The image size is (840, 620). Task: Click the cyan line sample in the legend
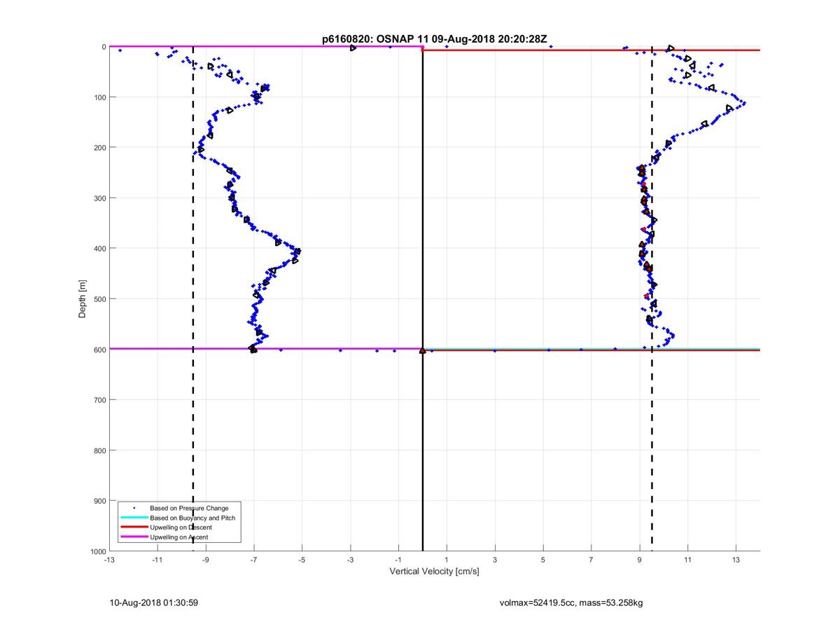tap(134, 518)
